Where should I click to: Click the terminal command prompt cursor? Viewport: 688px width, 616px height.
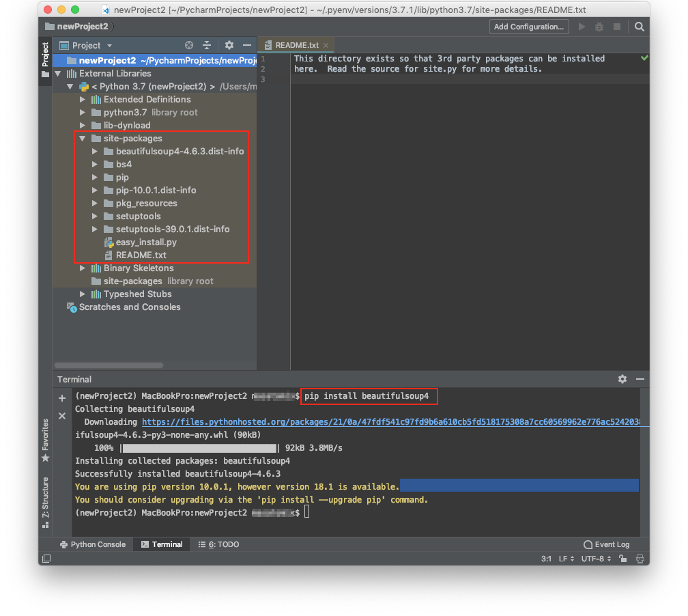coord(306,512)
